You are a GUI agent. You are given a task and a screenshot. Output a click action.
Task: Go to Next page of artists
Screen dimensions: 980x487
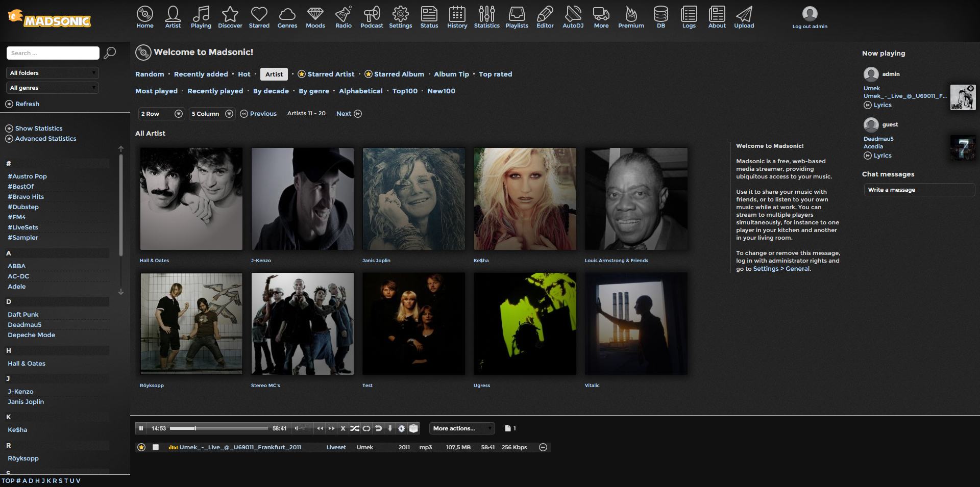349,114
